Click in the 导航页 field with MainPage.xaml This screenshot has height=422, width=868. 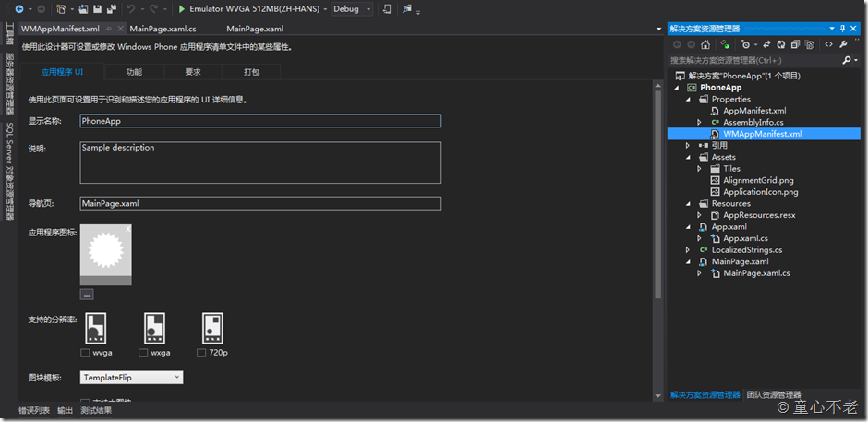(x=260, y=203)
